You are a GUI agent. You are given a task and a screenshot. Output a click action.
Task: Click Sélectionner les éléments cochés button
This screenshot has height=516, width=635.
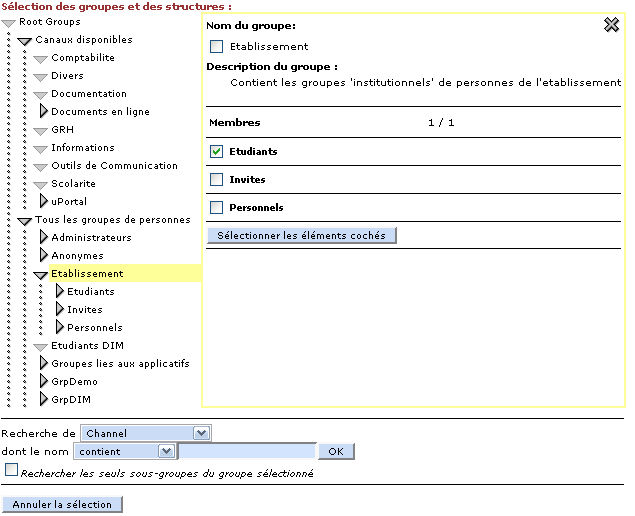click(x=302, y=236)
